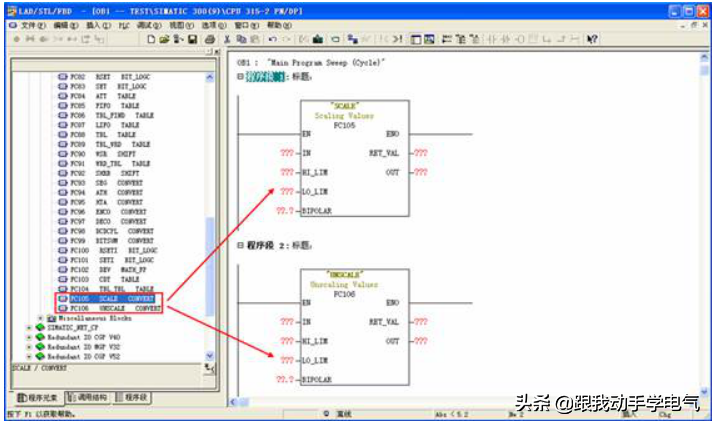Click the Cut scissors icon

click(x=227, y=40)
